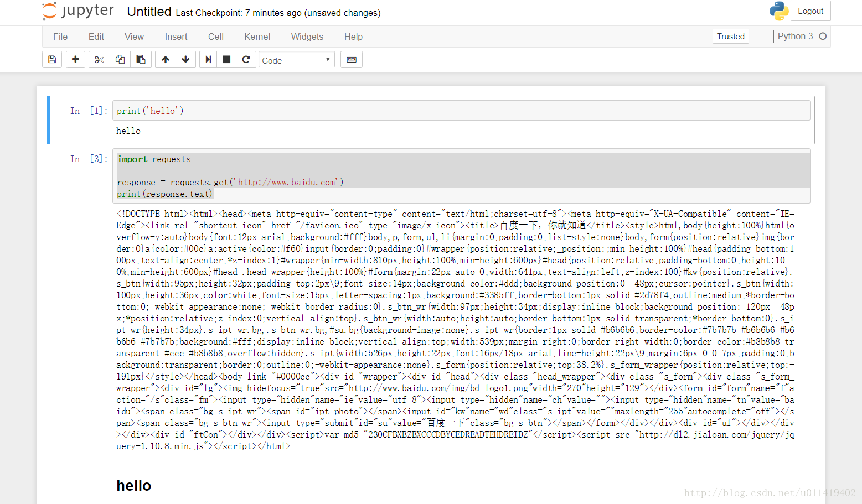
Task: Click the Python 3 kernel name
Action: click(x=795, y=36)
